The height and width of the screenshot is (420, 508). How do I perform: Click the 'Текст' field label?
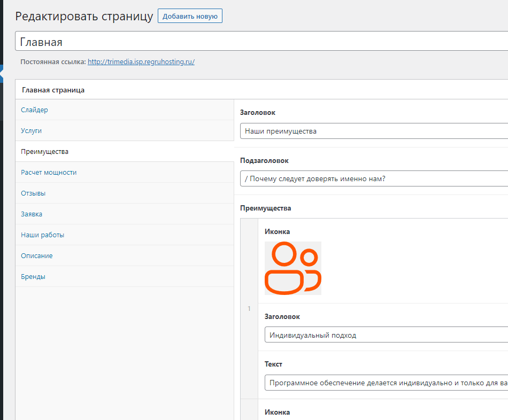pyautogui.click(x=273, y=364)
